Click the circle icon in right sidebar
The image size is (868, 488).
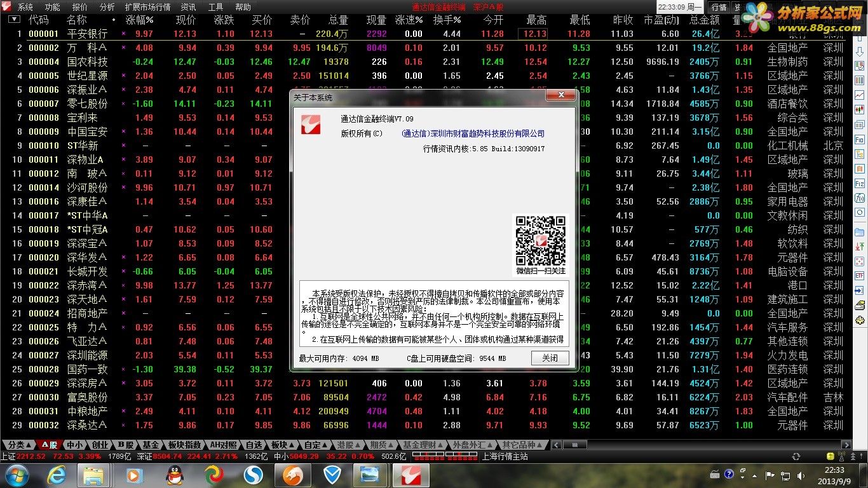(x=860, y=212)
